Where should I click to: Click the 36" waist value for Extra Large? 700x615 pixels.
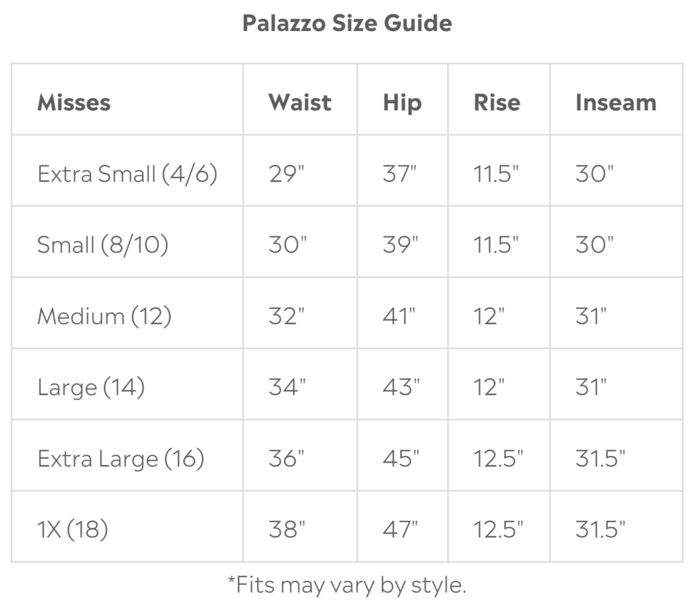(x=286, y=458)
